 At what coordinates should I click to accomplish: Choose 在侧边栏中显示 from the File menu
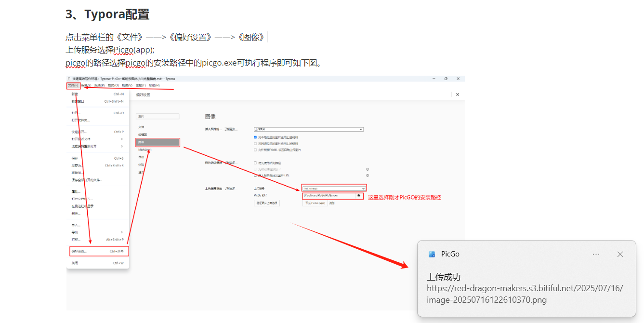(98, 206)
